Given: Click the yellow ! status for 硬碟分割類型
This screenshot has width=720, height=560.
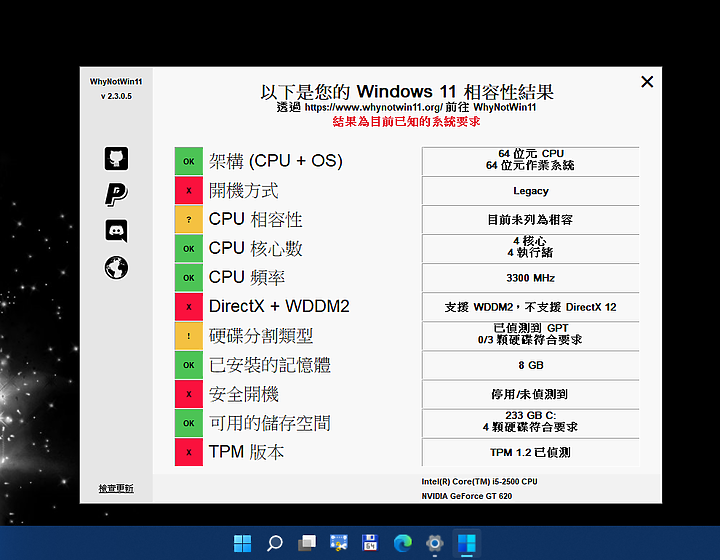Looking at the screenshot, I should pos(189,336).
